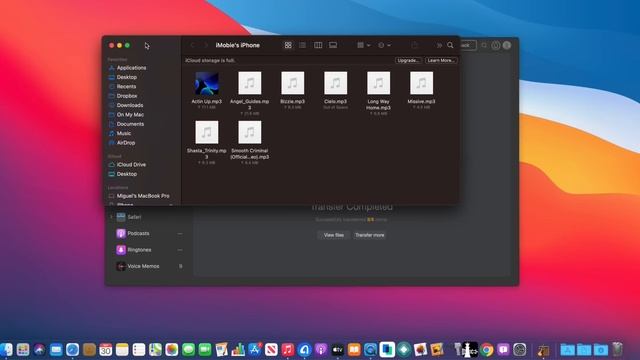Expand the Finder toolbar overflow chevrons
Image resolution: width=640 pixels, height=360 pixels.
(x=439, y=45)
